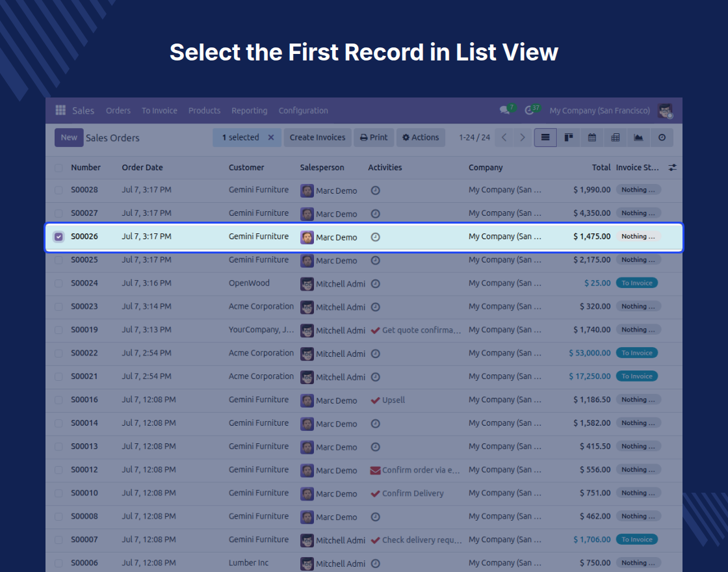Screen dimensions: 728x572
Task: Open the Print dropdown
Action: 374,137
